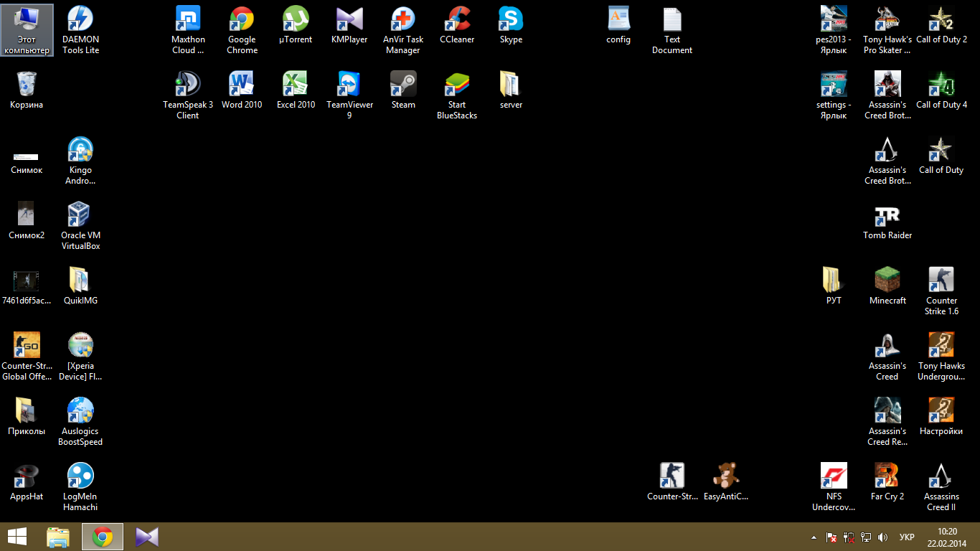Image resolution: width=980 pixels, height=551 pixels.
Task: Click the Excel 2010 shortcut
Action: [296, 90]
